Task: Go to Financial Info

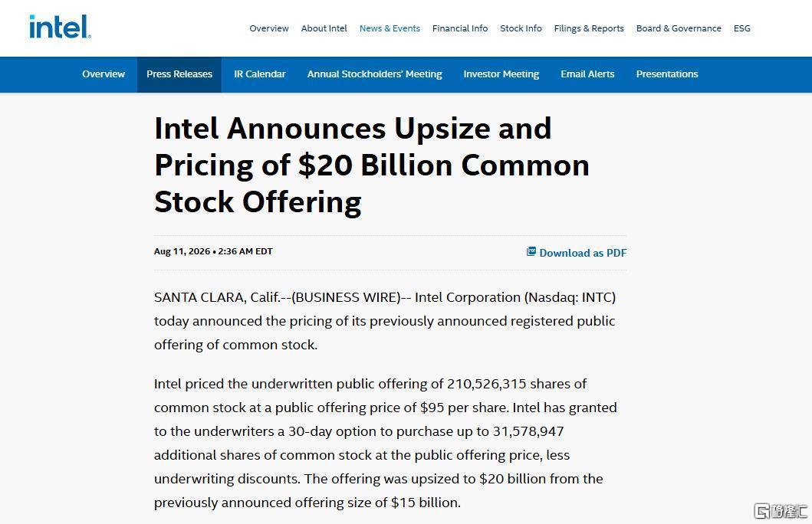Action: point(460,28)
